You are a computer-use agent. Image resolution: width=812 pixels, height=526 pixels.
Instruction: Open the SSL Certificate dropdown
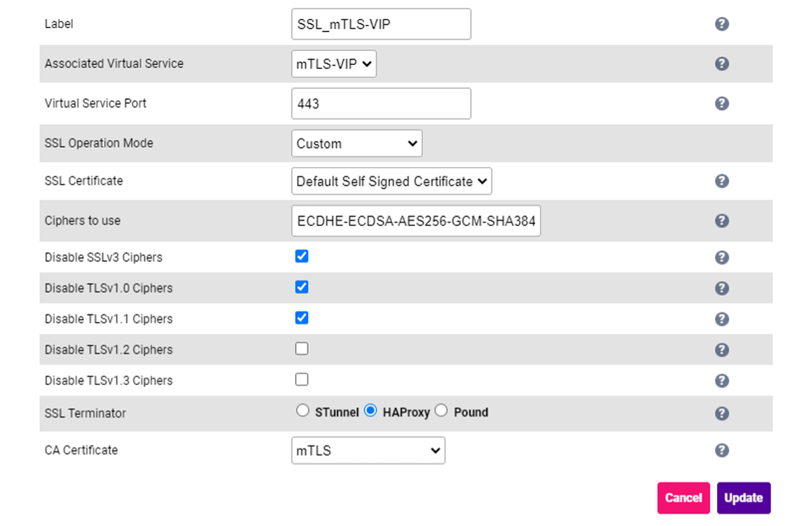pyautogui.click(x=391, y=181)
